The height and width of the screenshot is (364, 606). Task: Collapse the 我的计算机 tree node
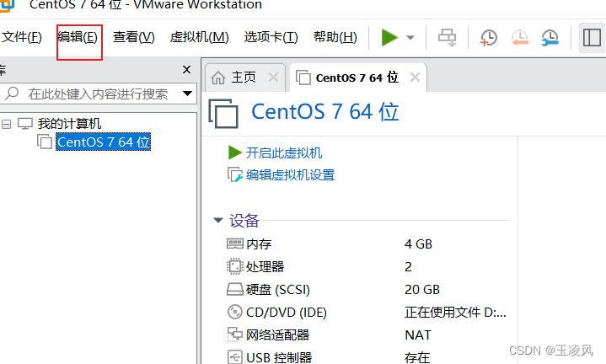[x=6, y=124]
